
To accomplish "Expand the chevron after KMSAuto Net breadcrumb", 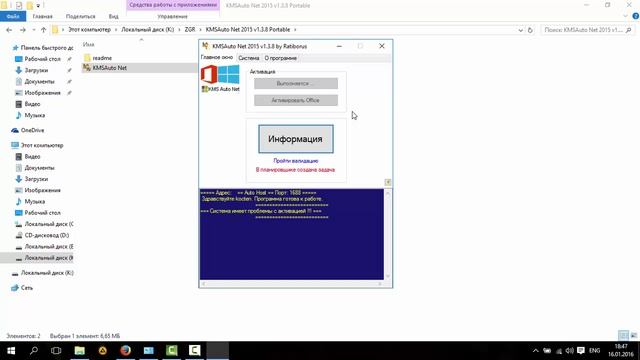I will click(x=295, y=30).
